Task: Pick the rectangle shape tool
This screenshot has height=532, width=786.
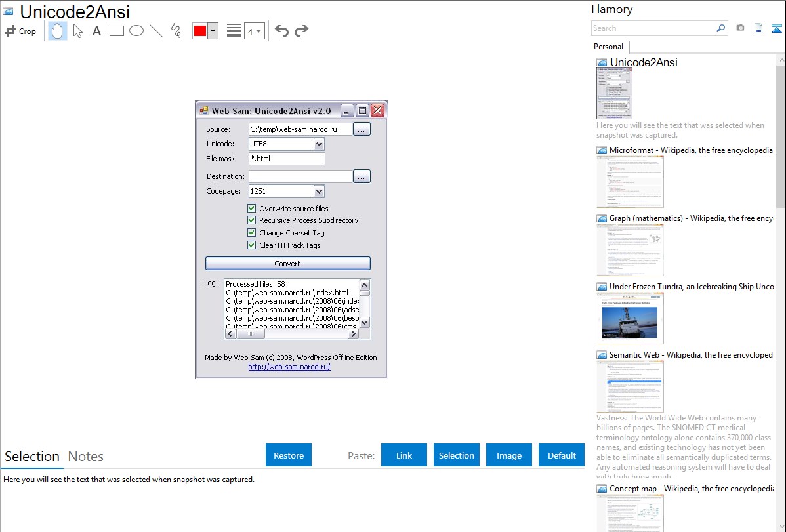Action: pos(117,31)
